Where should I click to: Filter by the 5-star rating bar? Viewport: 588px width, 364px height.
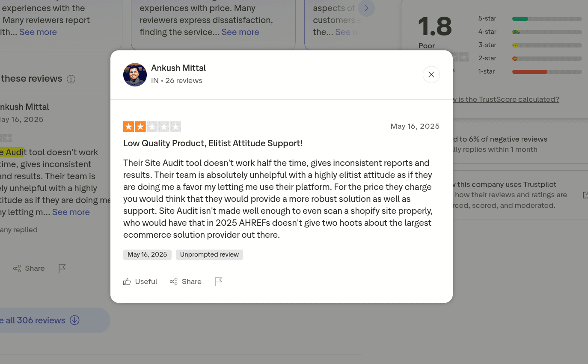pyautogui.click(x=547, y=19)
